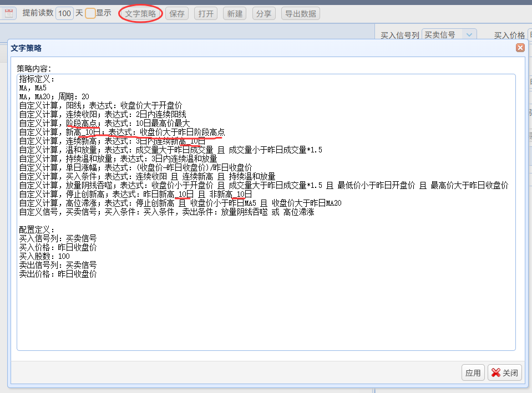Click the 关闭 button in dialog
The image size is (532, 393).
pos(504,372)
